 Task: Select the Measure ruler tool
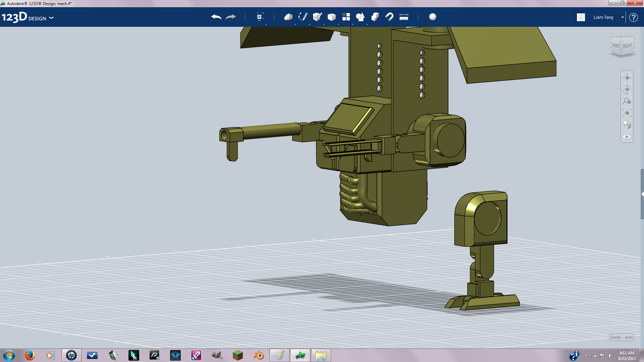(x=404, y=17)
